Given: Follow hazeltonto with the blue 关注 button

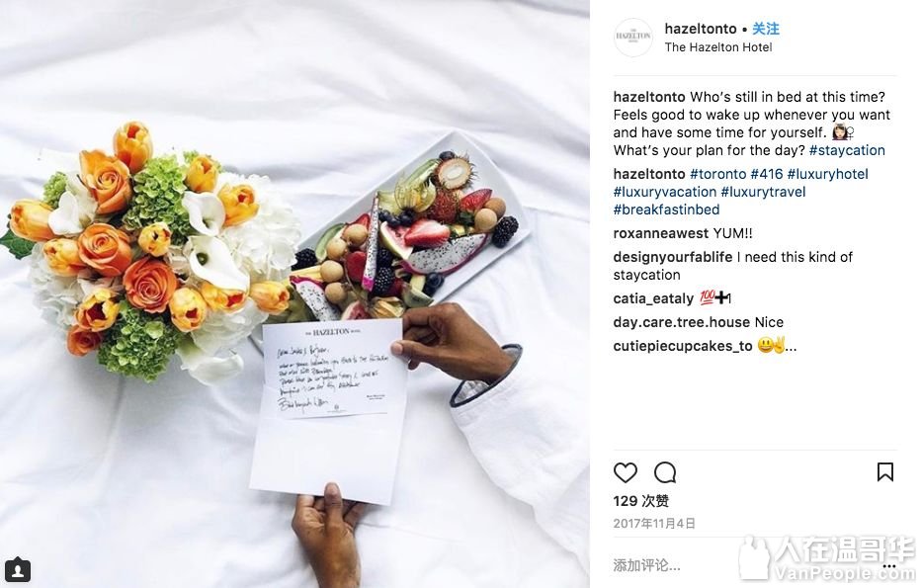Looking at the screenshot, I should click(766, 29).
